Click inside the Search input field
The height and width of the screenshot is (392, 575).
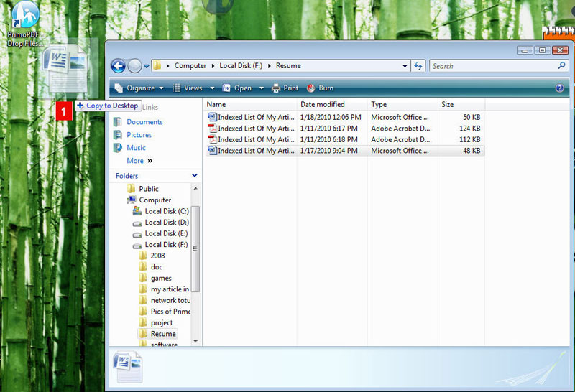[493, 66]
